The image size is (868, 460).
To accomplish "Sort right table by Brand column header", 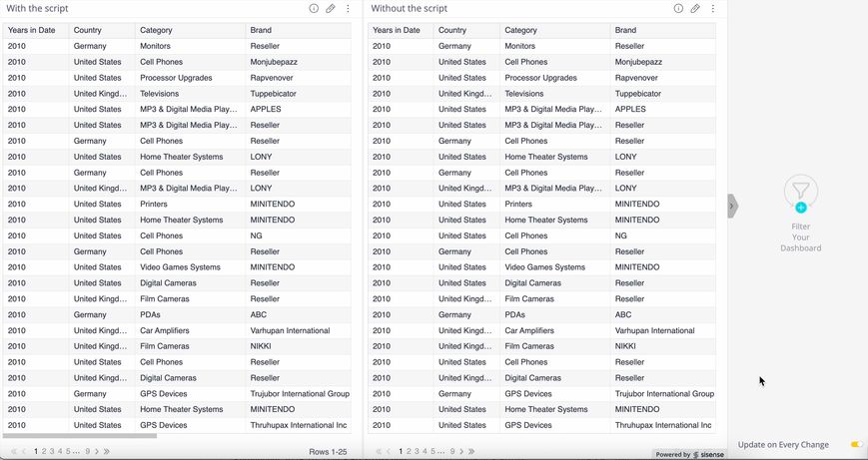I will 626,31.
